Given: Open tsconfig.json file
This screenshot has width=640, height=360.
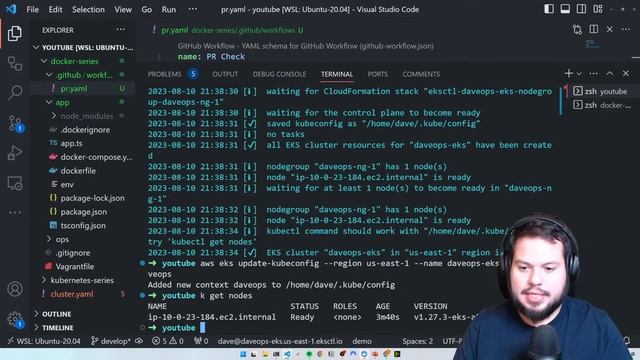Looking at the screenshot, I should [x=83, y=225].
